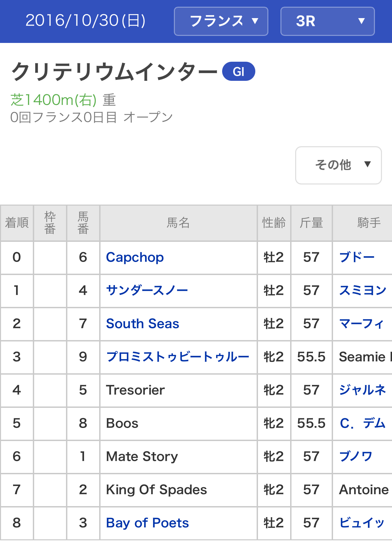Open jockey ブノワ link

[356, 456]
